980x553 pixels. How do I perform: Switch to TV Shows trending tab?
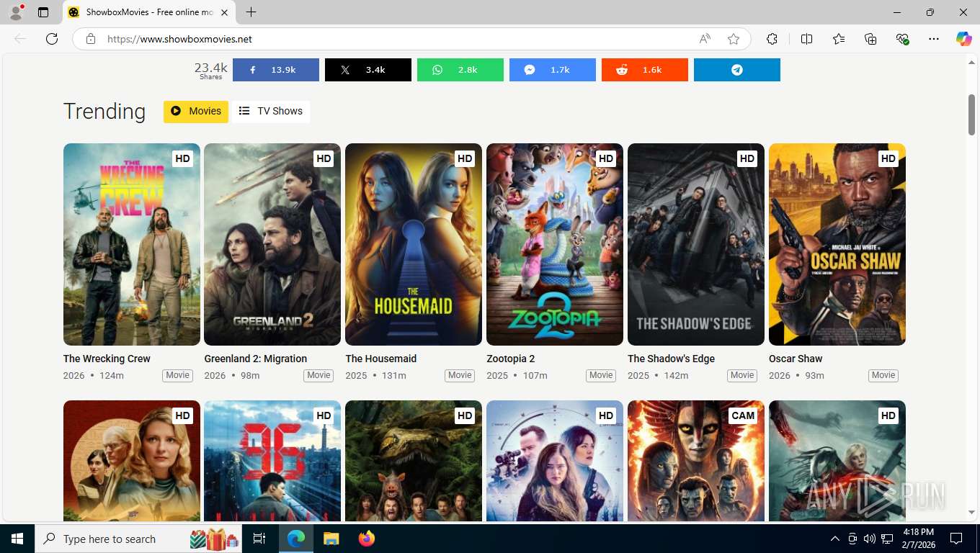pyautogui.click(x=271, y=112)
